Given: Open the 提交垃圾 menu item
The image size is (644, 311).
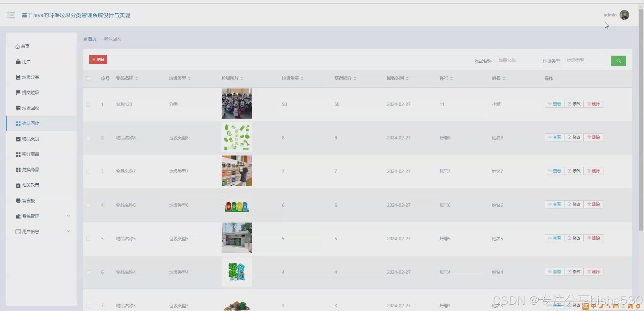Looking at the screenshot, I should [42, 92].
